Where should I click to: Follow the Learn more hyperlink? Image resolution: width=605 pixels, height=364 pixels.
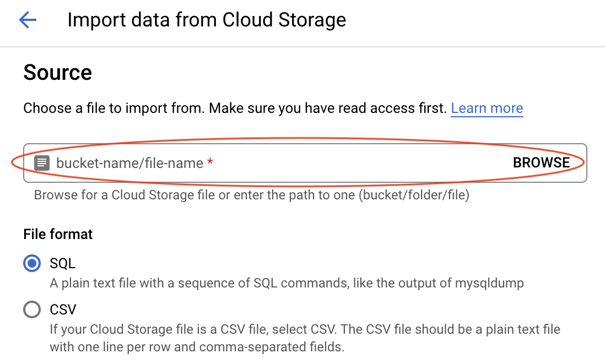[x=487, y=108]
